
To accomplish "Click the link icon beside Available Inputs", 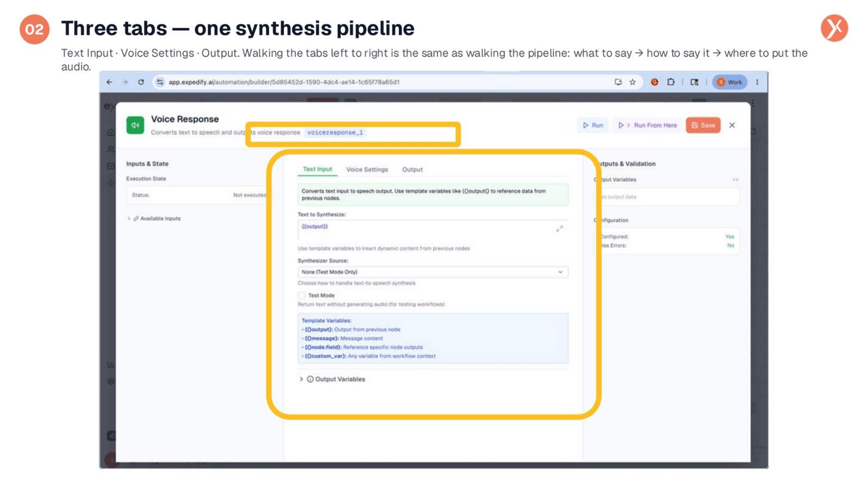I will (x=136, y=219).
